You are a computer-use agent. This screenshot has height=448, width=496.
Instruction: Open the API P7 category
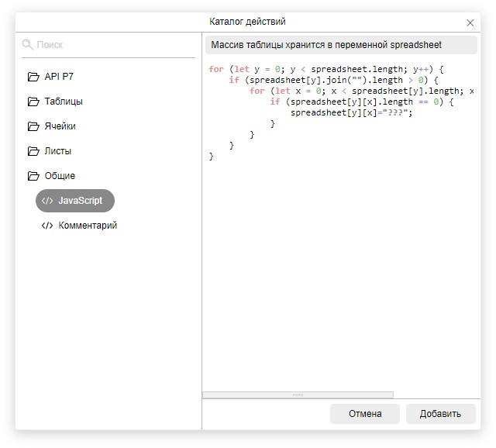[59, 77]
